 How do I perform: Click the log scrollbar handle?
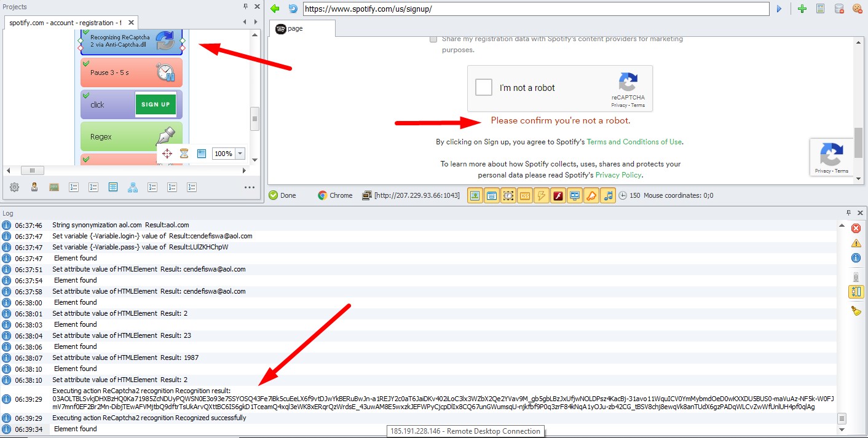842,418
